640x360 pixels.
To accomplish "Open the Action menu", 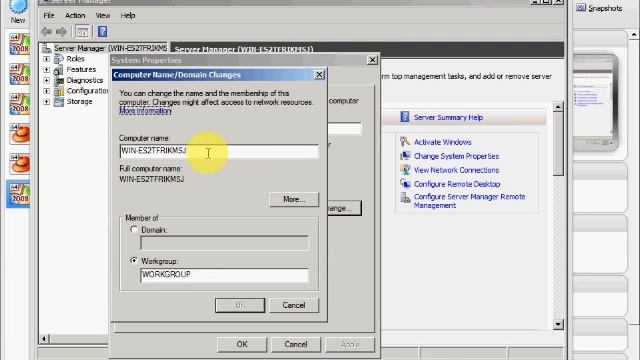I will pos(75,16).
